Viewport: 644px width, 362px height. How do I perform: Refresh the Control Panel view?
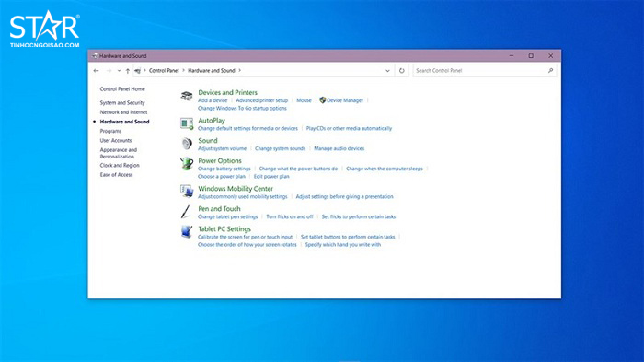tap(402, 71)
